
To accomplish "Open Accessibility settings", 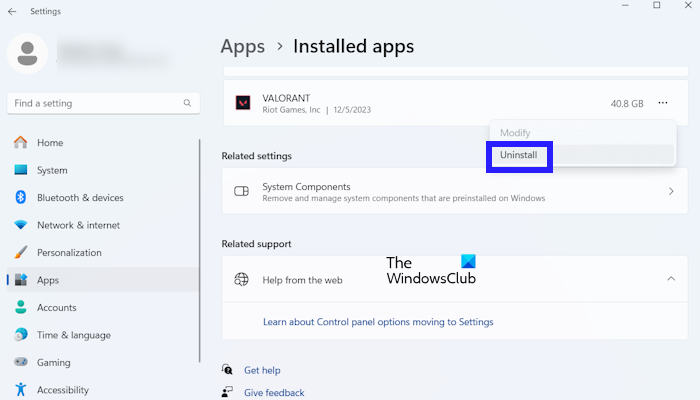I will [62, 390].
